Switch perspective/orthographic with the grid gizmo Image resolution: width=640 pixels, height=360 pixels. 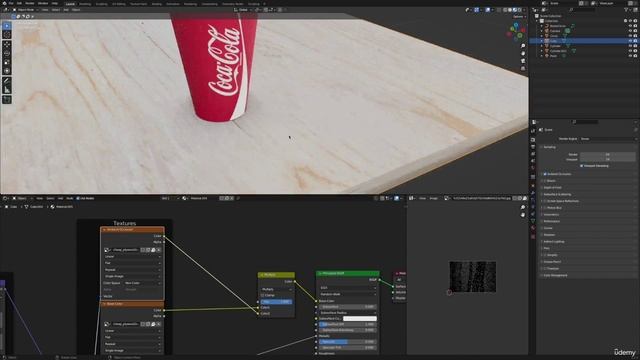523,68
